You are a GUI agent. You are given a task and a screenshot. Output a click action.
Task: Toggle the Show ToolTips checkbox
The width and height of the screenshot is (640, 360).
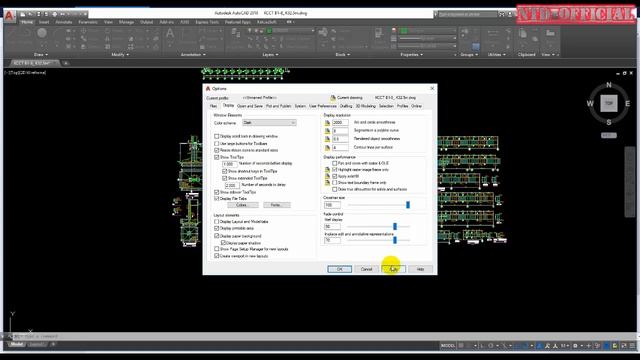(x=217, y=157)
